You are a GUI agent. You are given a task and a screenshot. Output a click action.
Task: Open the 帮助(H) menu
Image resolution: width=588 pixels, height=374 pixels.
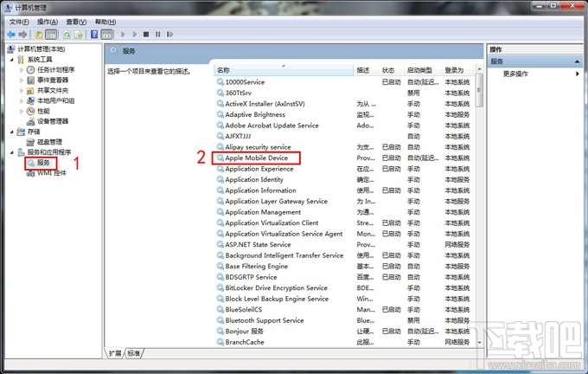[105, 23]
